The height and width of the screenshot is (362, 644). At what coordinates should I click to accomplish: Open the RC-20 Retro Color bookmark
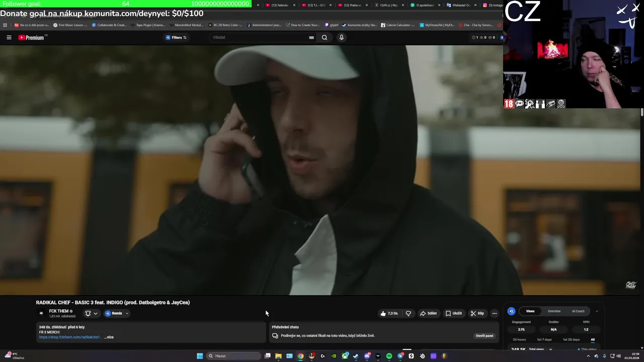click(225, 25)
